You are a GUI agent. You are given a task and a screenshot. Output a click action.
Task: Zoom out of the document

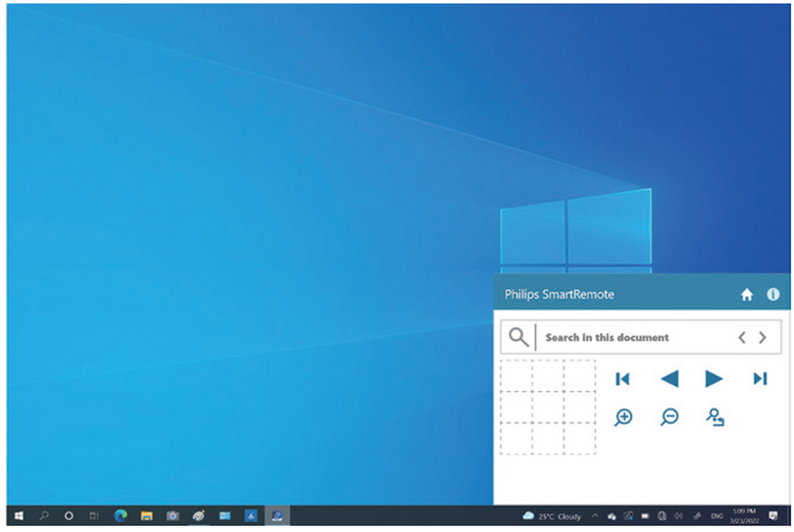pos(670,417)
